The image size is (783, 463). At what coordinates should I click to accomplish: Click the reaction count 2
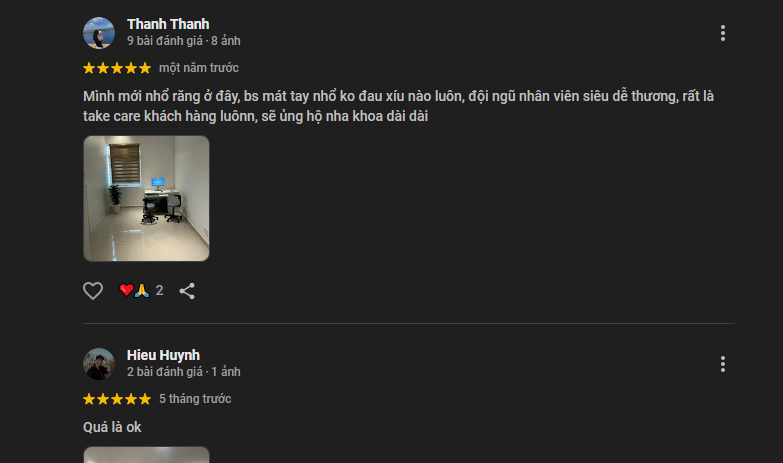point(159,290)
